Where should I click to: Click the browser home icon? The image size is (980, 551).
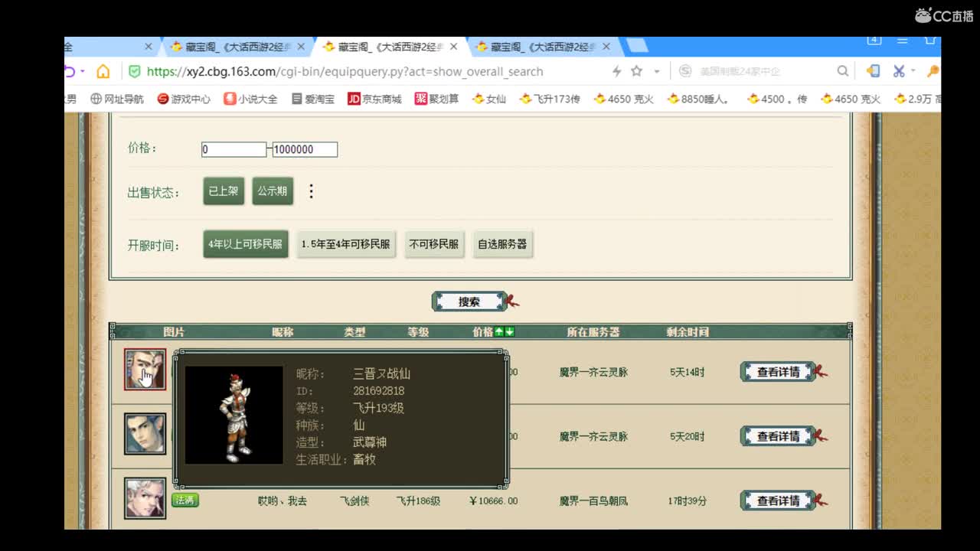tap(103, 71)
